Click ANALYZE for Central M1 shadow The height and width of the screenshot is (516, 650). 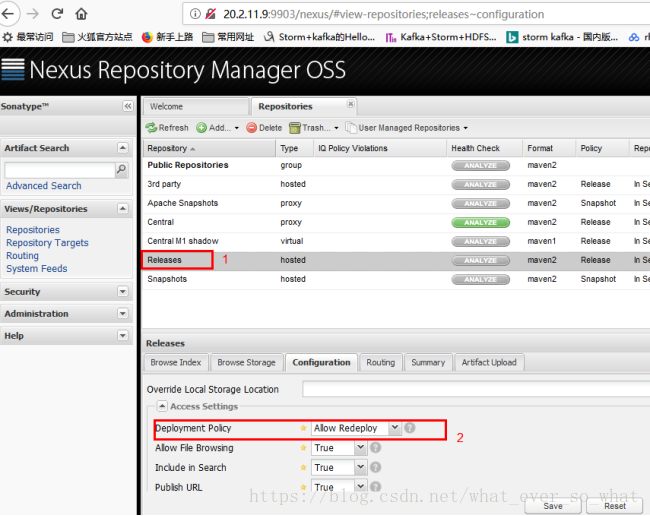click(x=480, y=242)
